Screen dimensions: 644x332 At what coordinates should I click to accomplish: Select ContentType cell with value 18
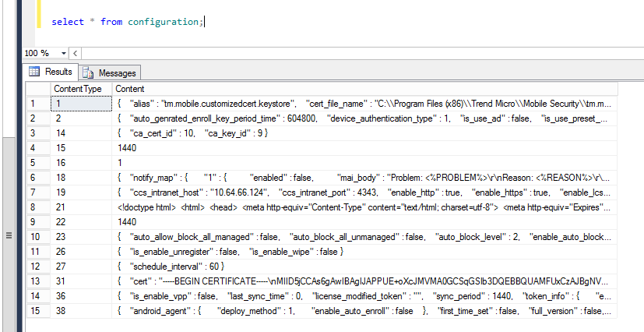click(81, 178)
